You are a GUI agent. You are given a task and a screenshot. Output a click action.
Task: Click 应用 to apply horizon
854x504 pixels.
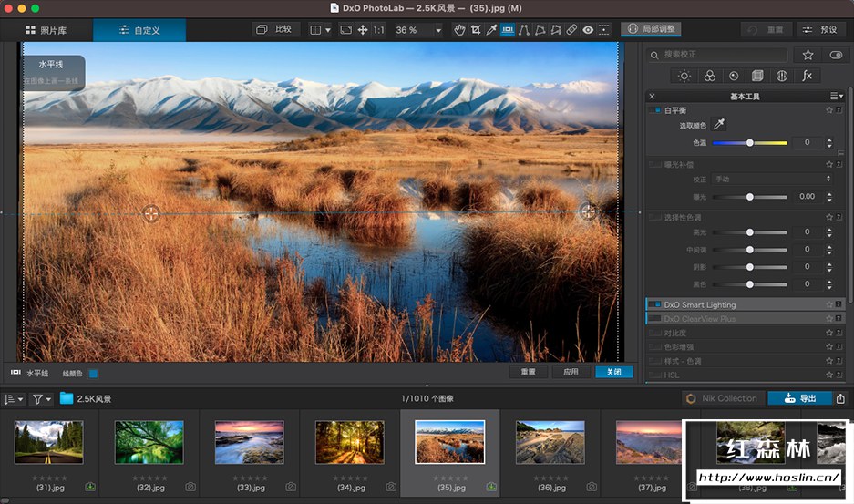(x=571, y=372)
